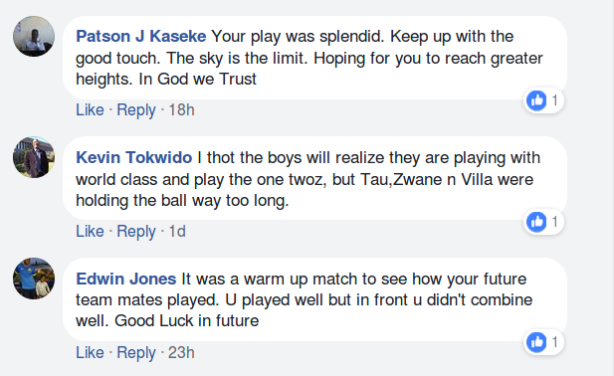Viewport: 614px width, 376px height.
Task: Click thumbs-up reaction icon on Edwin's comment
Action: (x=536, y=342)
